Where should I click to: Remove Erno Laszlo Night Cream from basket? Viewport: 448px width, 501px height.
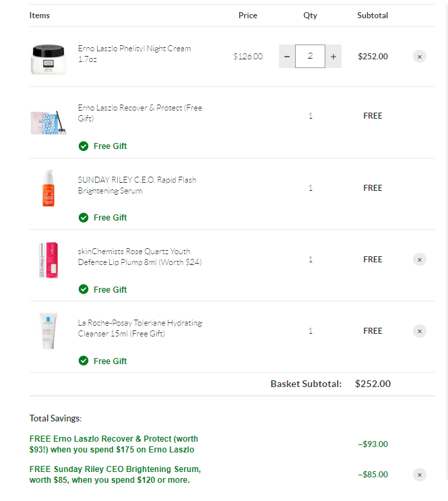pos(420,57)
